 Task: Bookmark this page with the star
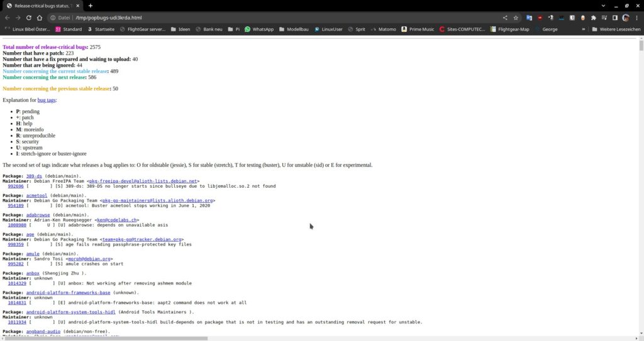click(x=516, y=18)
